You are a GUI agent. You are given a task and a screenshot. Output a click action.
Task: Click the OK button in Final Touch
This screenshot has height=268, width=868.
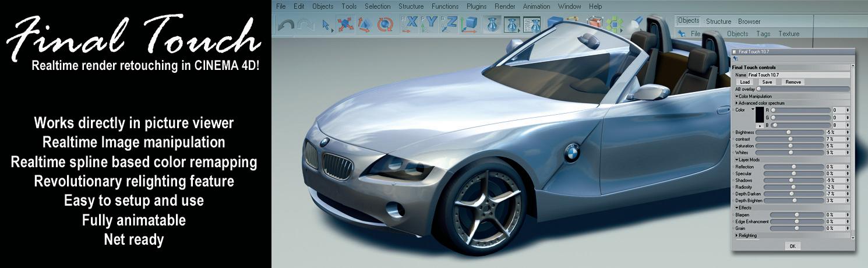tap(792, 246)
